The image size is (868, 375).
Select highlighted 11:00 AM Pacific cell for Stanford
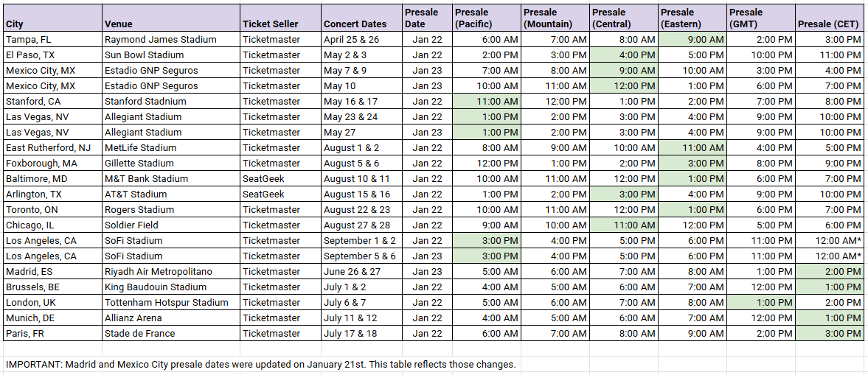(487, 101)
